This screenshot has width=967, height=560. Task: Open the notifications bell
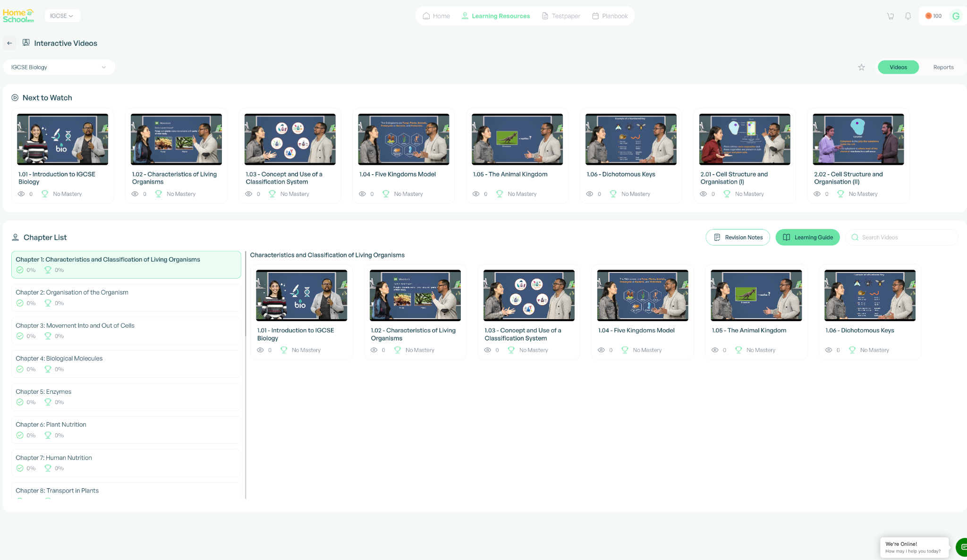point(908,16)
